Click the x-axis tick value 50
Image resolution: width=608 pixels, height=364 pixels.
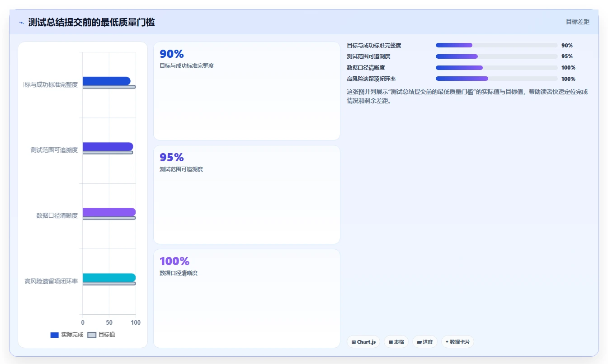coord(109,322)
